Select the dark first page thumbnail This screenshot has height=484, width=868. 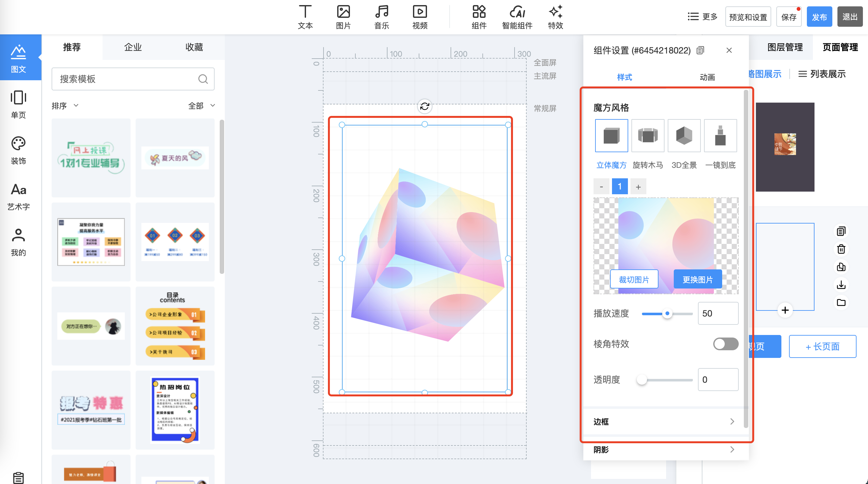pos(785,147)
